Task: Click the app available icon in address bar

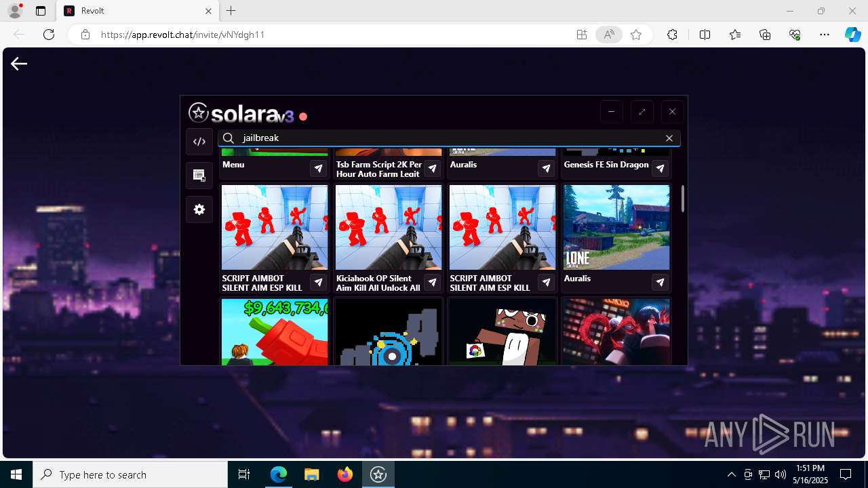Action: click(582, 35)
